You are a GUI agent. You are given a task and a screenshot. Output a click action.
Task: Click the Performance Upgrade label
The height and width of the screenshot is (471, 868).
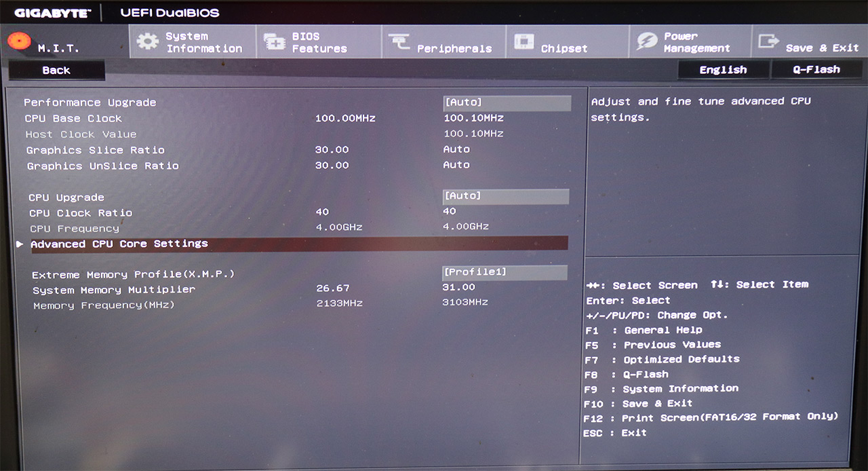point(90,102)
